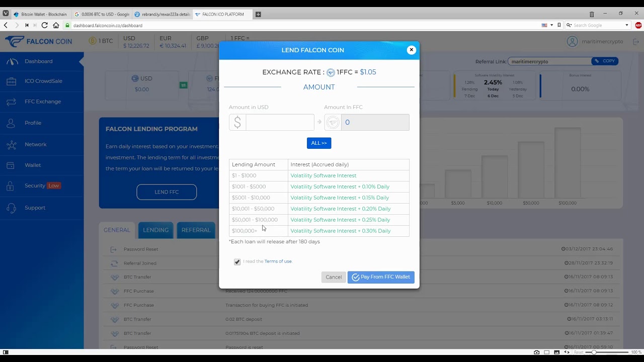Open Support in the sidebar
Screen dimensions: 644x362
coord(42,208)
